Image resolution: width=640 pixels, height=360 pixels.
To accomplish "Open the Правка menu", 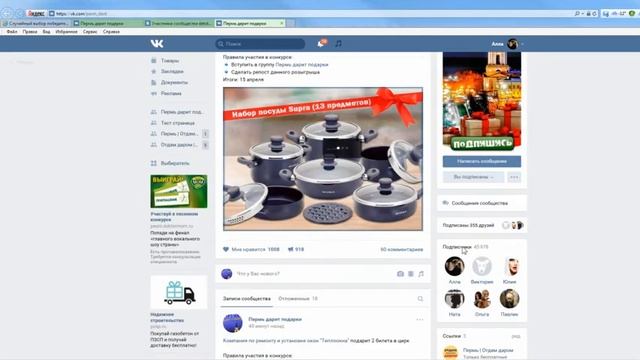I will (30, 31).
